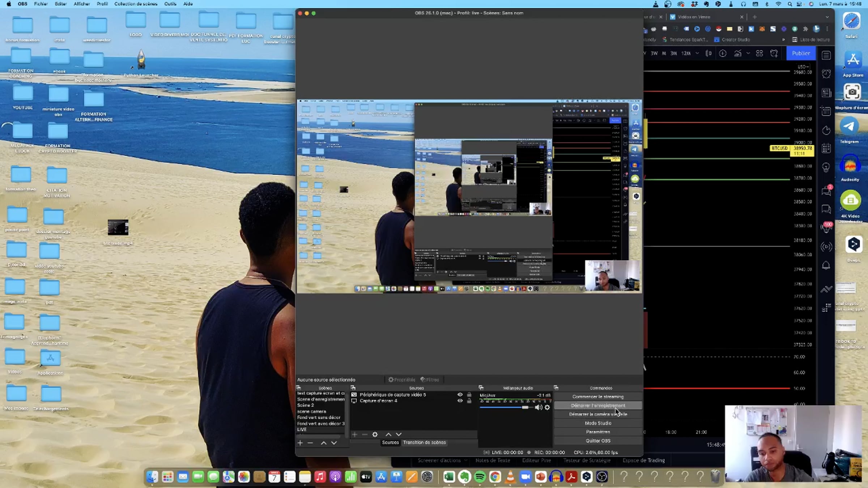
Task: Switch to Transition de scènes tab
Action: 424,442
